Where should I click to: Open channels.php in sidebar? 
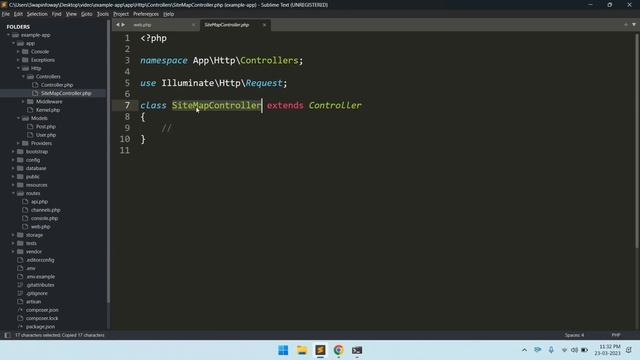(45, 210)
